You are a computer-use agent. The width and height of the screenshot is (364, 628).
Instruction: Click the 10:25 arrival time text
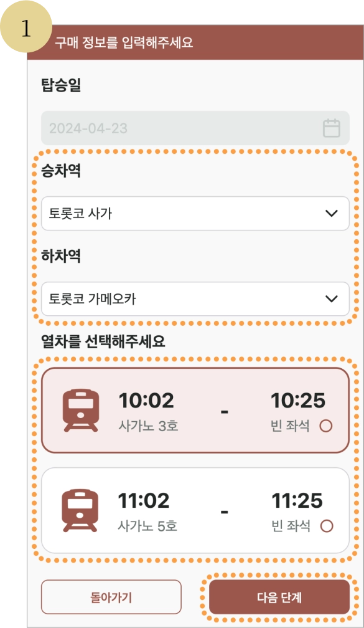click(298, 401)
